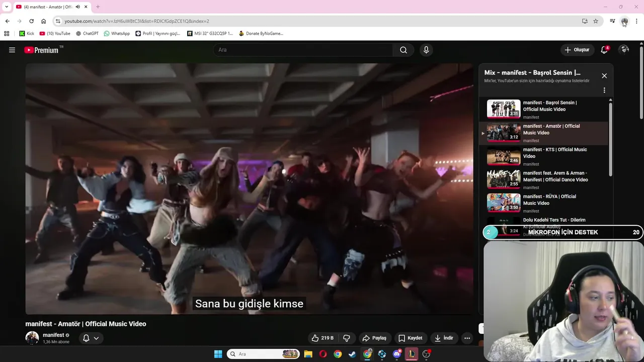This screenshot has height=362, width=644.
Task: Expand the tab search dropdown arrow
Action: pos(6,7)
